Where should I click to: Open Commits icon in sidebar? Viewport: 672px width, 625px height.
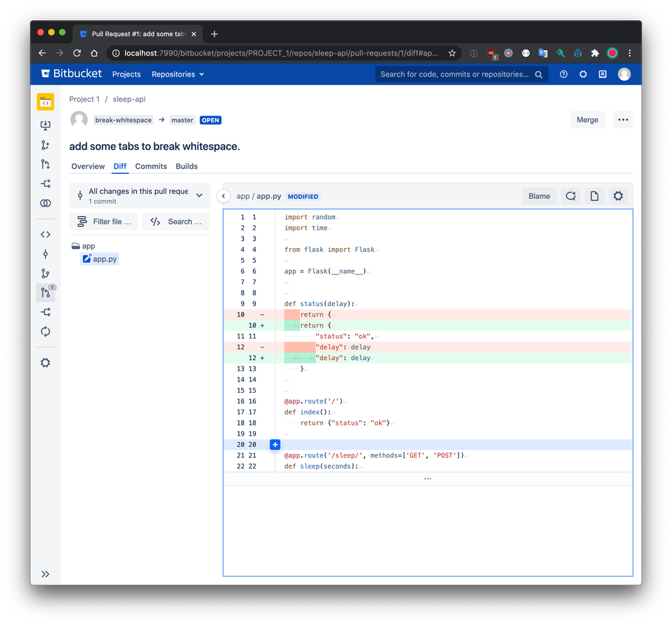45,254
